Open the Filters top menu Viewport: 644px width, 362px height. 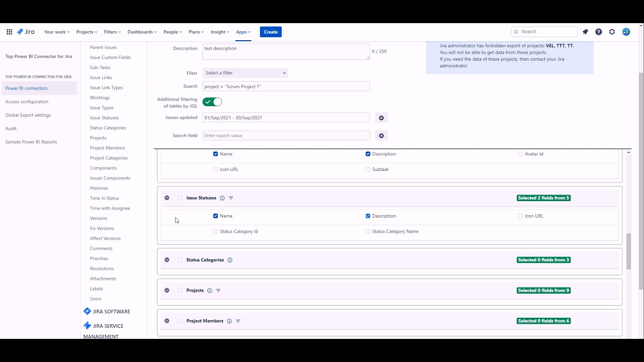coord(112,32)
